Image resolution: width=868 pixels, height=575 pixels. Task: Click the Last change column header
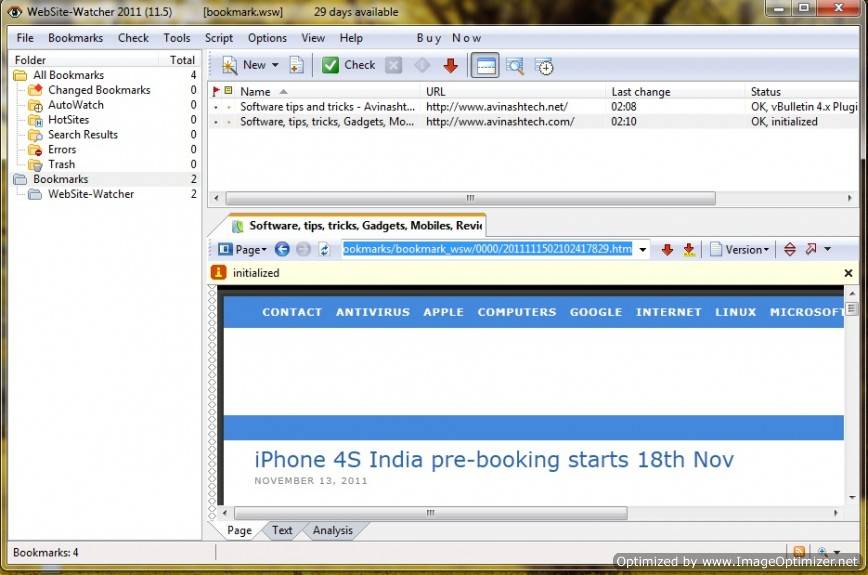click(640, 92)
